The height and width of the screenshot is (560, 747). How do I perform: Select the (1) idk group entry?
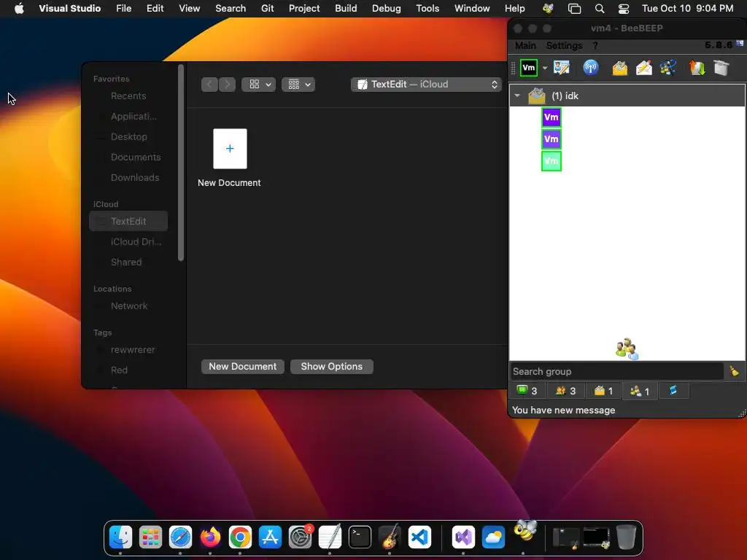point(627,96)
